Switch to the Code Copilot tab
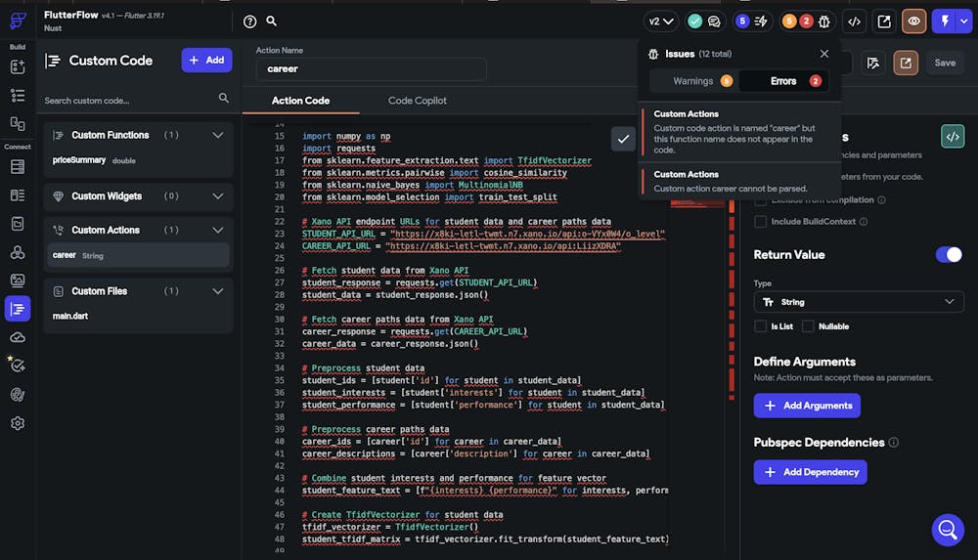Viewport: 978px width, 560px height. pos(417,101)
